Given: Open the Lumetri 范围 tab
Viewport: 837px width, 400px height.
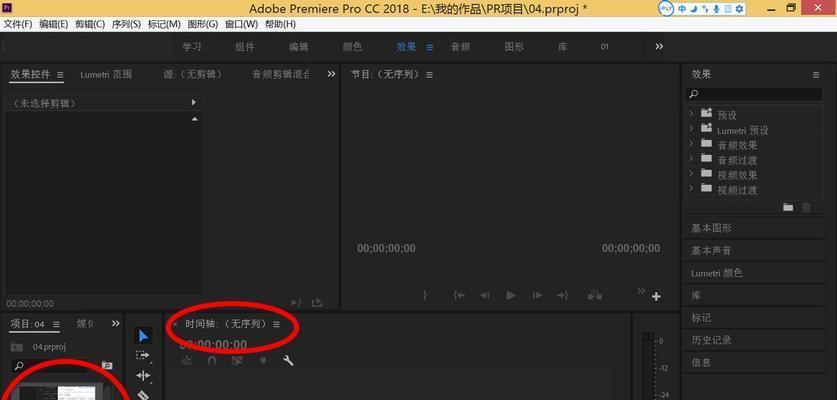Looking at the screenshot, I should 106,75.
